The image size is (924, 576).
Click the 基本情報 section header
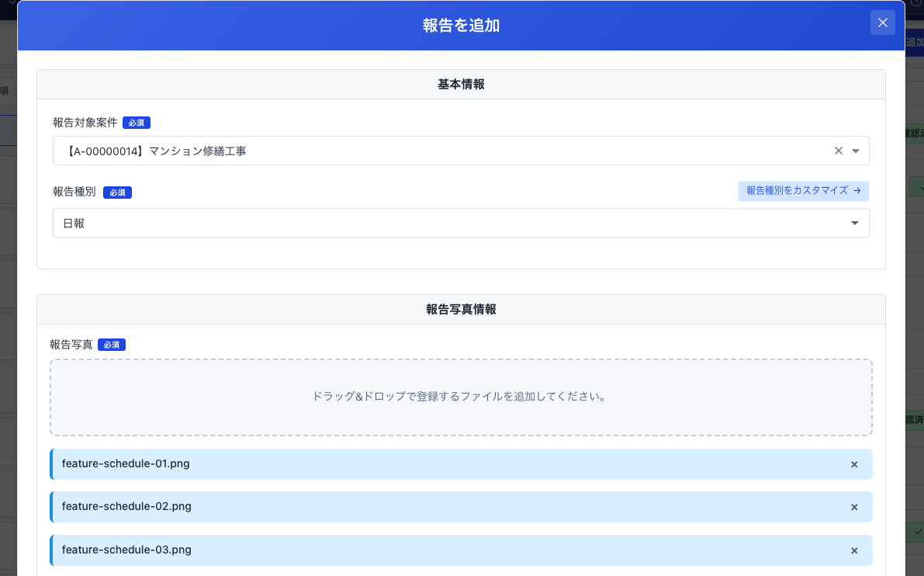point(461,85)
